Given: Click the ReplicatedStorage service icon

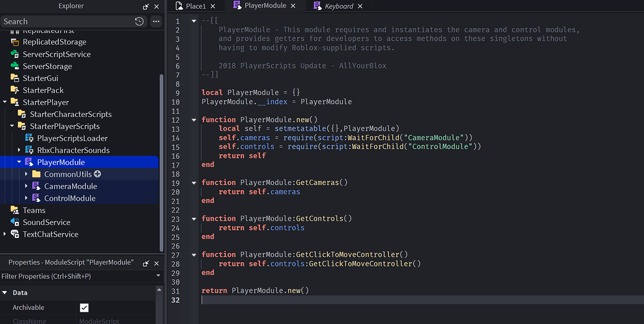Looking at the screenshot, I should point(15,42).
